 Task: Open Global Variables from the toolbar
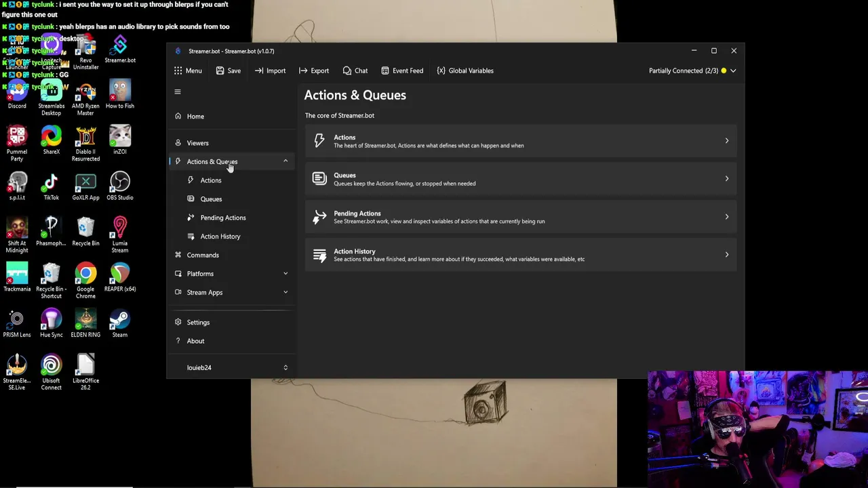coord(465,70)
